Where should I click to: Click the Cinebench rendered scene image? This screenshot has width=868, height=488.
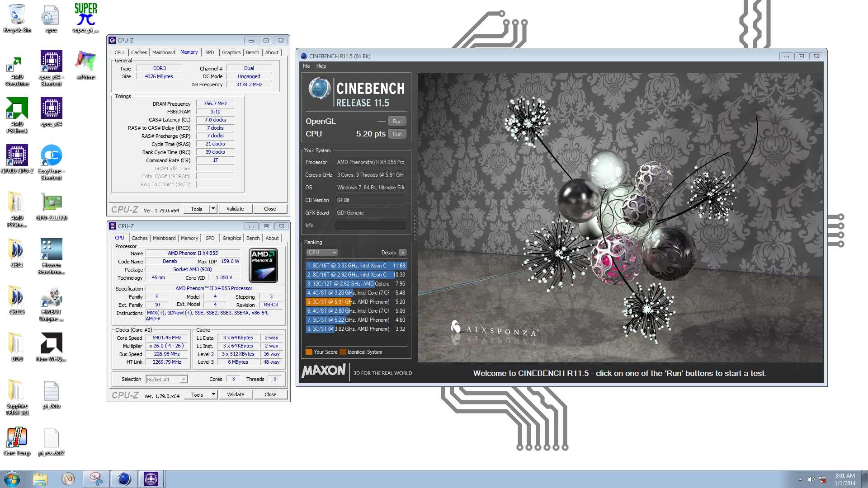click(620, 218)
